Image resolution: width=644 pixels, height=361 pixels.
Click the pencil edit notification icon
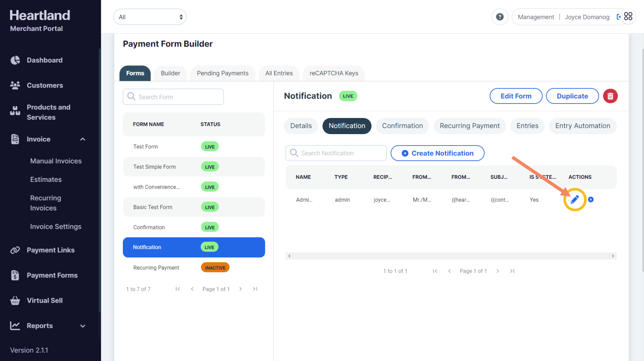tap(574, 200)
